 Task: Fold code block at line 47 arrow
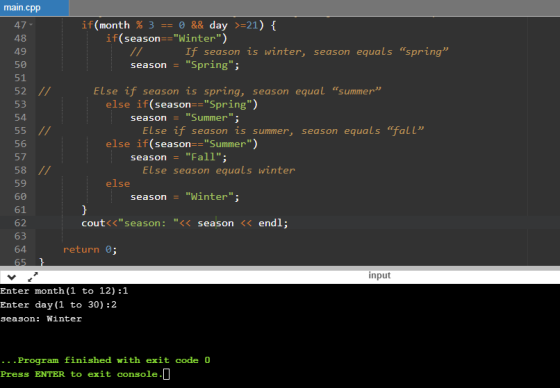(31, 25)
